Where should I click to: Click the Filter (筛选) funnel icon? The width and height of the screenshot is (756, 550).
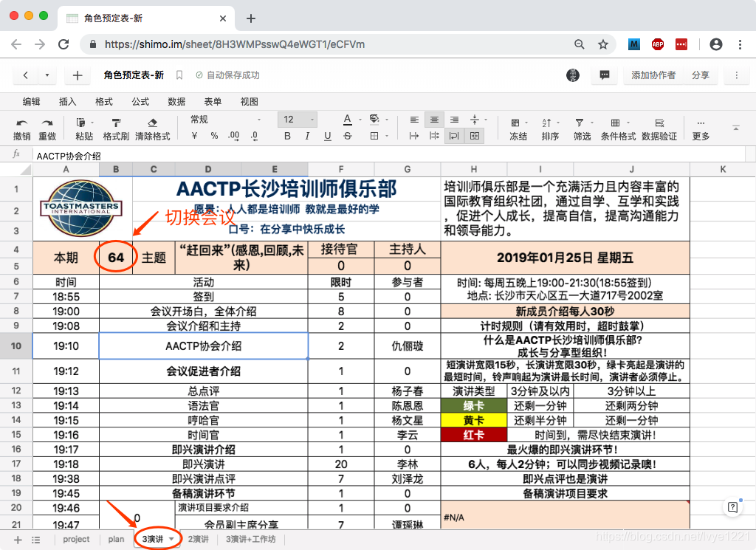(x=580, y=123)
